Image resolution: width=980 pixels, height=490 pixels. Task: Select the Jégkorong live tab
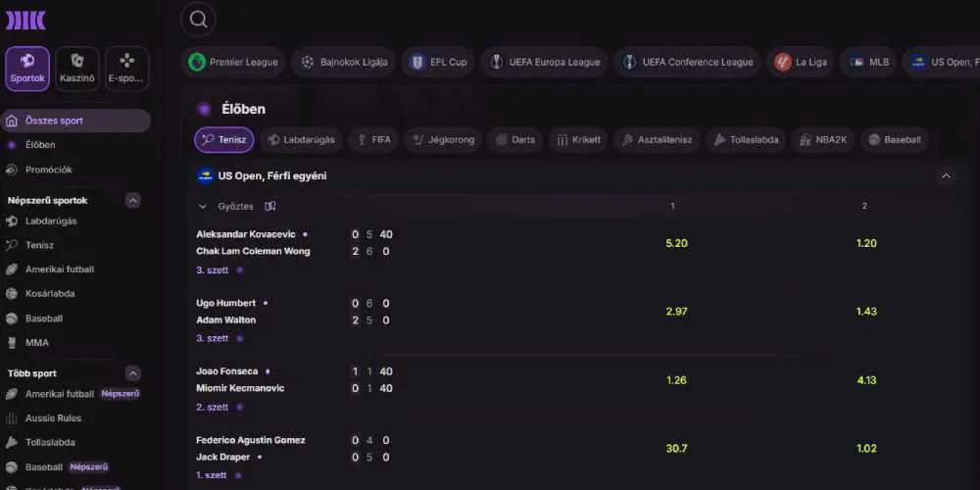[442, 140]
